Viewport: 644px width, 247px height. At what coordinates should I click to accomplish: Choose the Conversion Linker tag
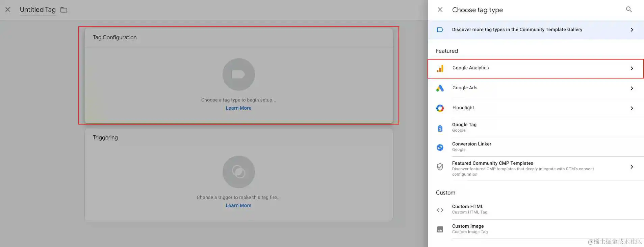click(x=536, y=147)
